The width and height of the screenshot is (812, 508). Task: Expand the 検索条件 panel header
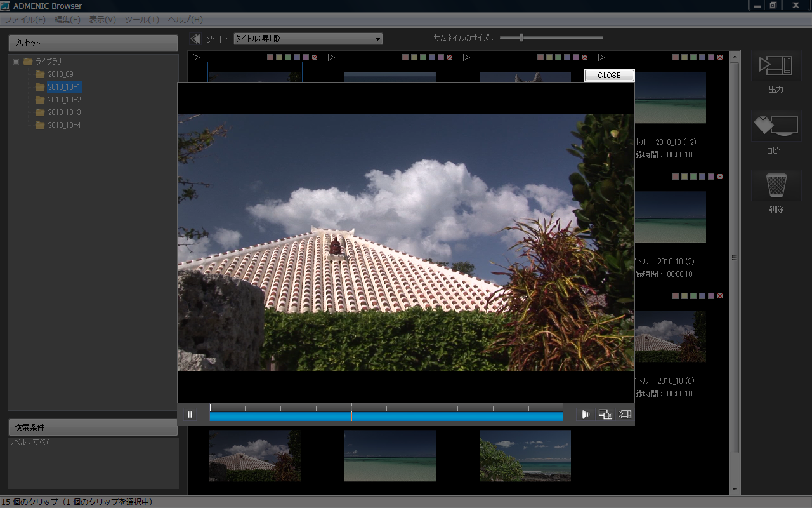[x=93, y=427]
